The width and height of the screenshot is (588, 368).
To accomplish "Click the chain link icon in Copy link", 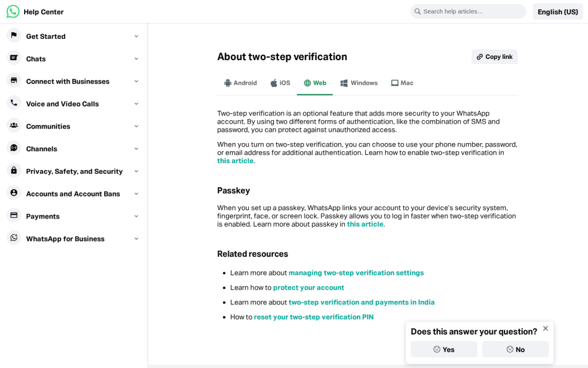I will click(x=480, y=57).
